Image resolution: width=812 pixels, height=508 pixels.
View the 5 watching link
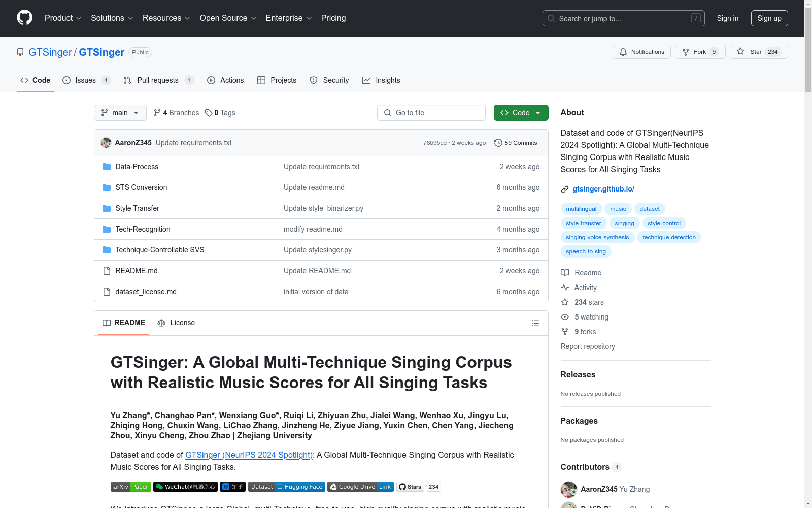coord(585,317)
